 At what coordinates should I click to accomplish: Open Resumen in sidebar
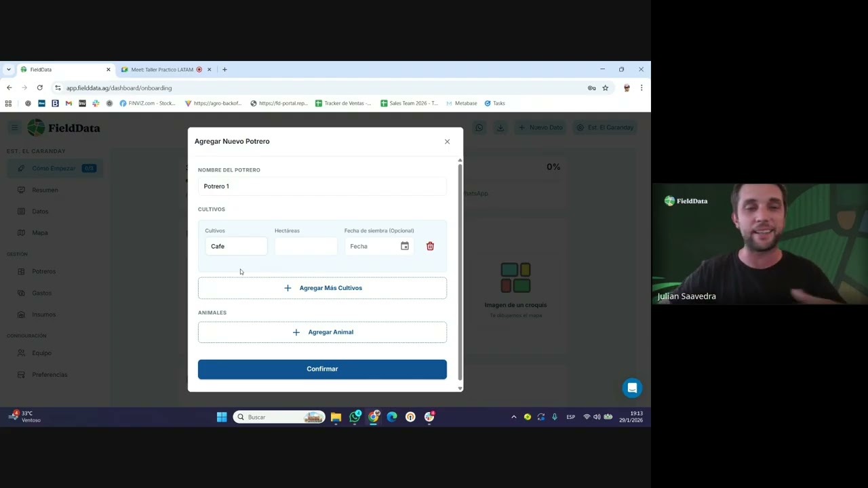45,190
